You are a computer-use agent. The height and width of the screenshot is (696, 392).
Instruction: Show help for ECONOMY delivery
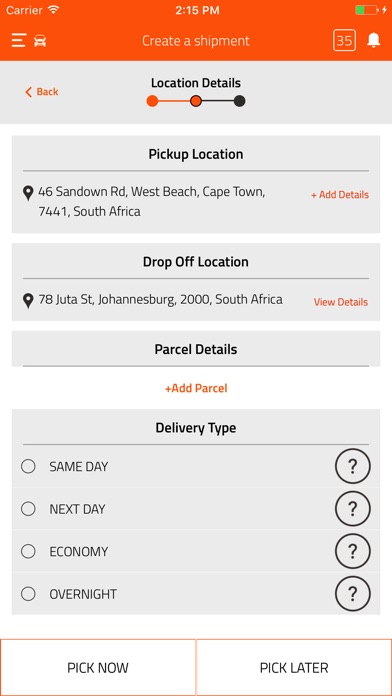(x=352, y=551)
